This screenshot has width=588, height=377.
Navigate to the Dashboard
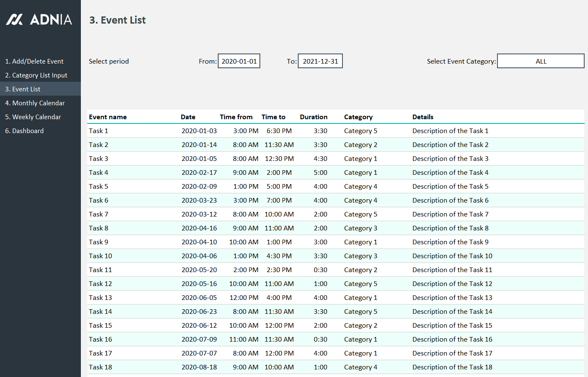[x=24, y=131]
